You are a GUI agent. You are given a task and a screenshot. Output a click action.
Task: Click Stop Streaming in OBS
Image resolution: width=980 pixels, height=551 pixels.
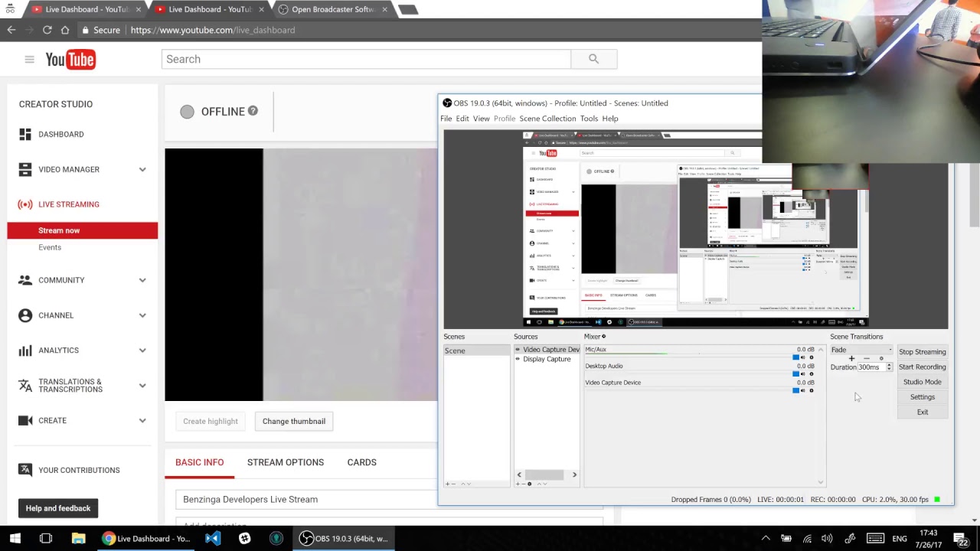point(922,352)
